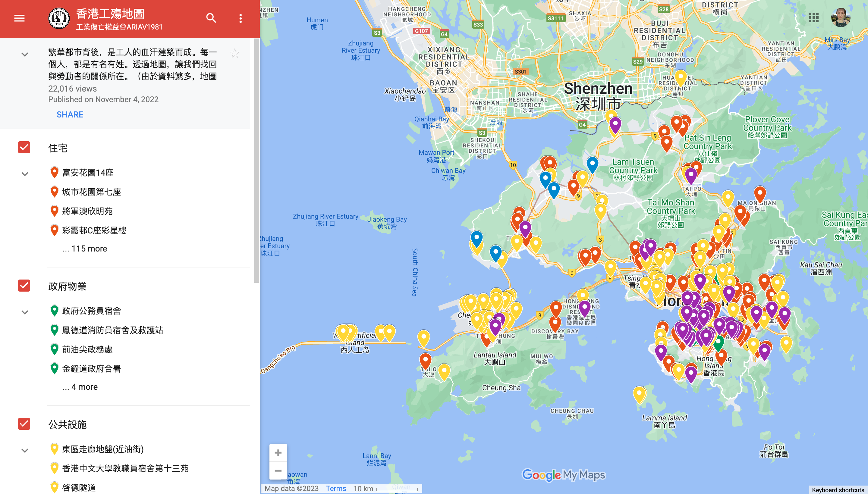
Task: Open list item 啓德隧道
Action: 79,488
